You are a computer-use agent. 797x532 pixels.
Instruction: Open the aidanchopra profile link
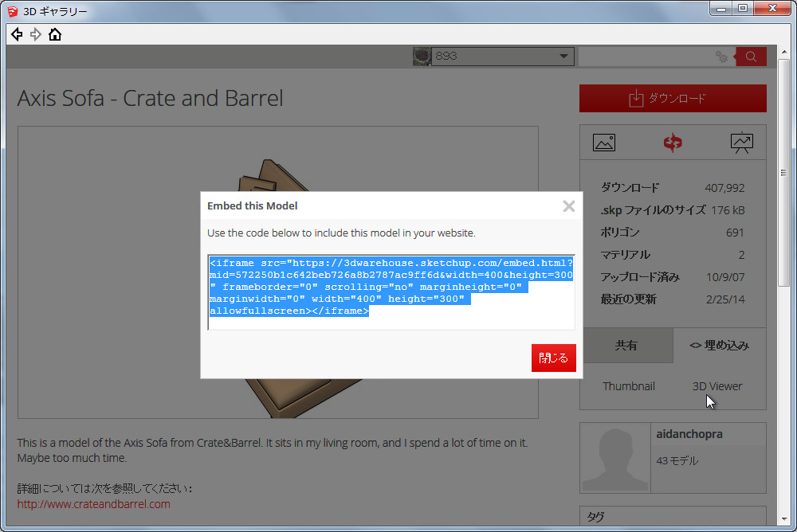coord(689,434)
